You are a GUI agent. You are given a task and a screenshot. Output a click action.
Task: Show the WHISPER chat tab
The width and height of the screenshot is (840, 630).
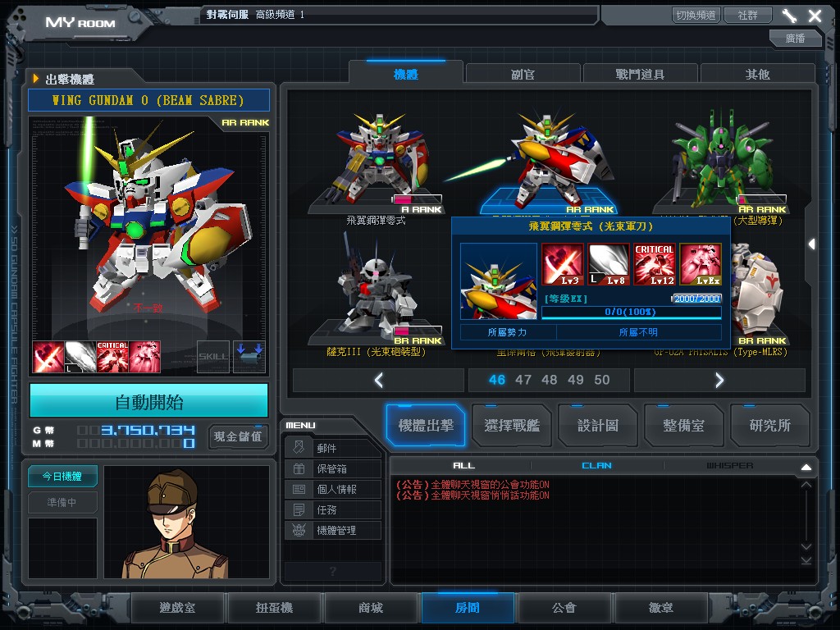pos(729,466)
